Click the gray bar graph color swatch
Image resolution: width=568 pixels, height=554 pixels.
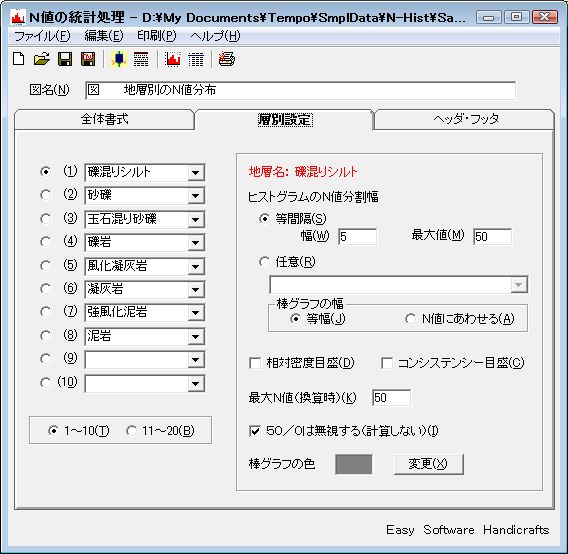(x=354, y=464)
